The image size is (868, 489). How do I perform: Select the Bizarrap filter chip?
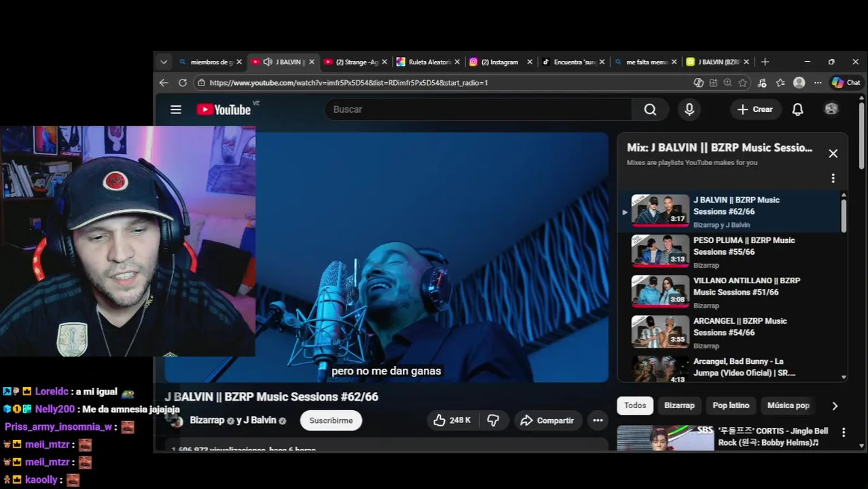click(x=679, y=405)
